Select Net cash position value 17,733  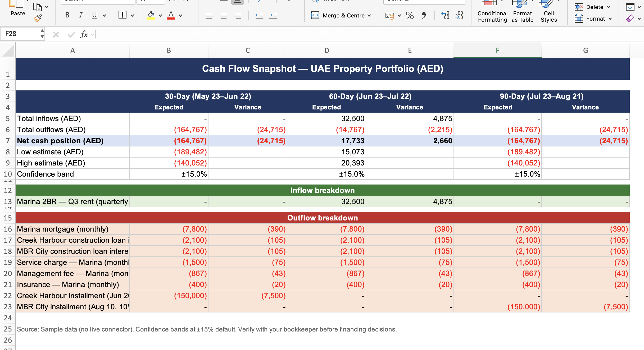[x=327, y=141]
